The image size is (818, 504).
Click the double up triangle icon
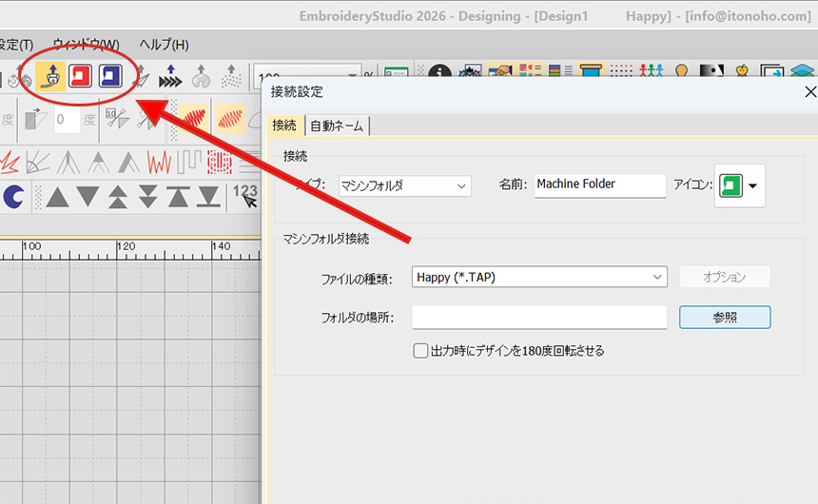coord(118,197)
